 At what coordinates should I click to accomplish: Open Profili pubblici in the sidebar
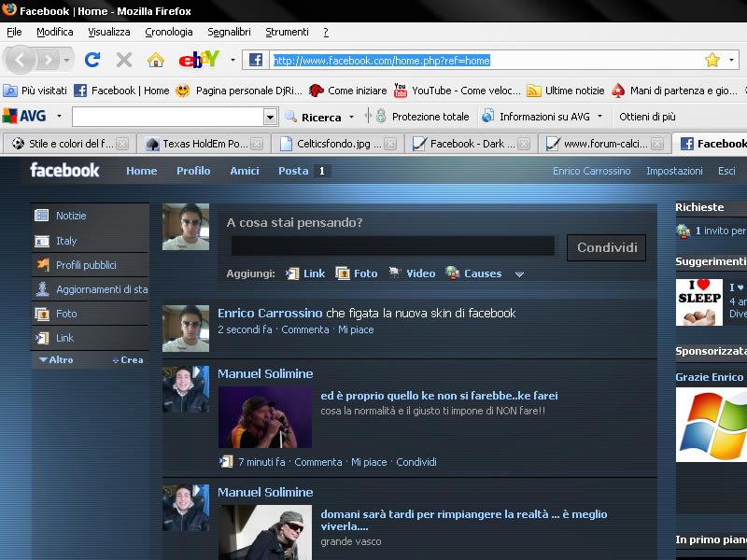[x=86, y=265]
